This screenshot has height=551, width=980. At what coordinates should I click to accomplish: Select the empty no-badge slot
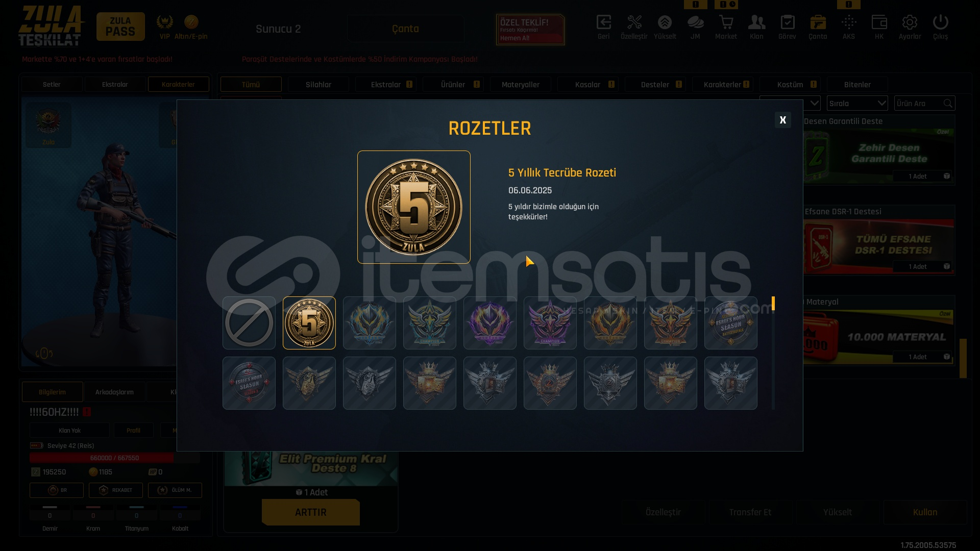249,323
